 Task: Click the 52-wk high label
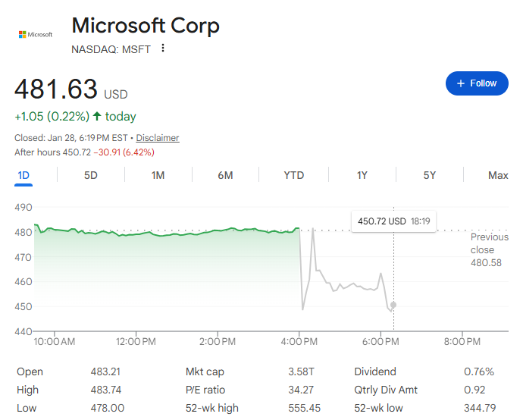point(211,408)
